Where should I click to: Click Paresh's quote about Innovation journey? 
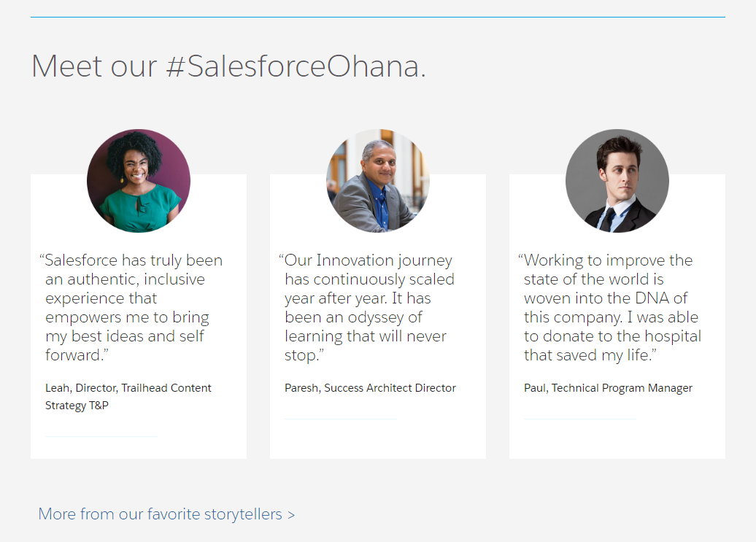(366, 307)
